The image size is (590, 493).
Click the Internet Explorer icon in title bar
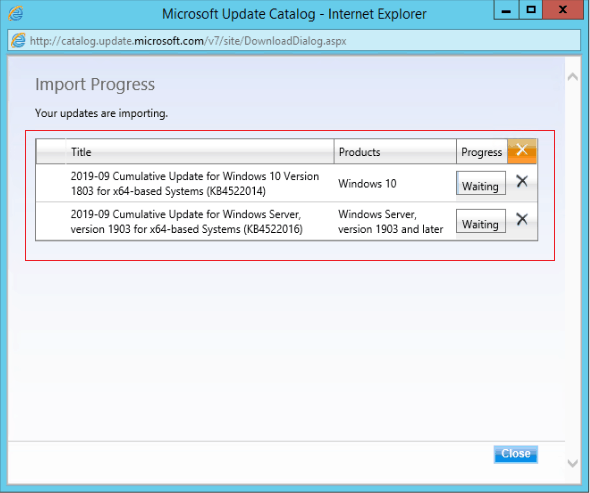click(x=16, y=14)
